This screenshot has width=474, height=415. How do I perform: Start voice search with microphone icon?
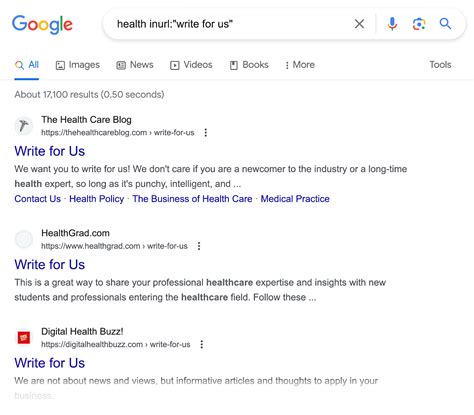[392, 24]
